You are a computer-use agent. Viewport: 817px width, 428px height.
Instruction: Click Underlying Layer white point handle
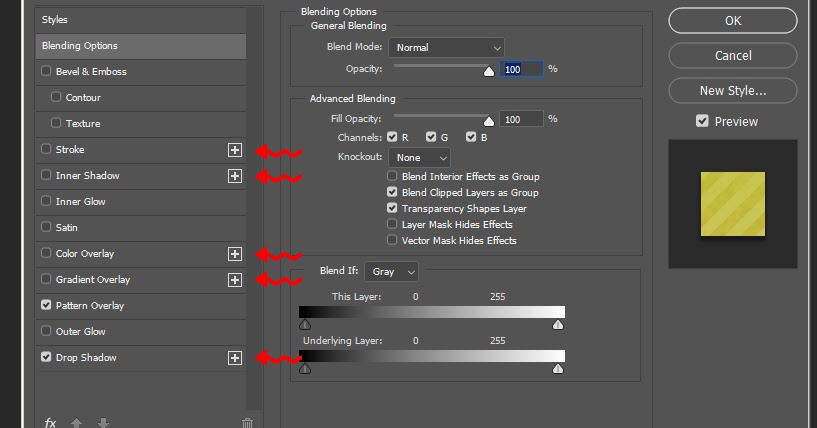(x=558, y=369)
